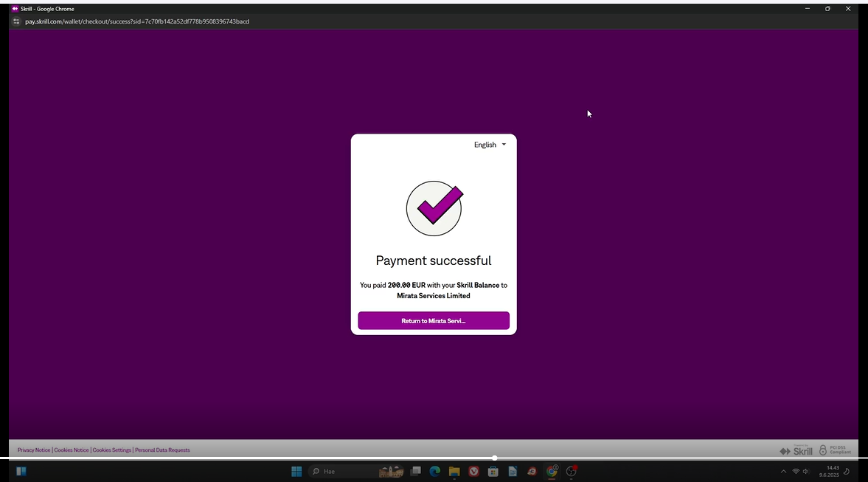This screenshot has height=482, width=868.
Task: Click the 'Payment successful' heading
Action: pyautogui.click(x=434, y=261)
